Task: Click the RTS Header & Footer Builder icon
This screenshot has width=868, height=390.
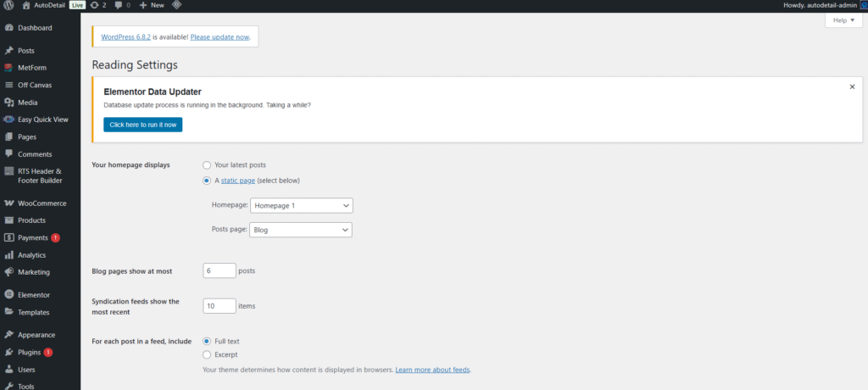Action: [x=8, y=171]
